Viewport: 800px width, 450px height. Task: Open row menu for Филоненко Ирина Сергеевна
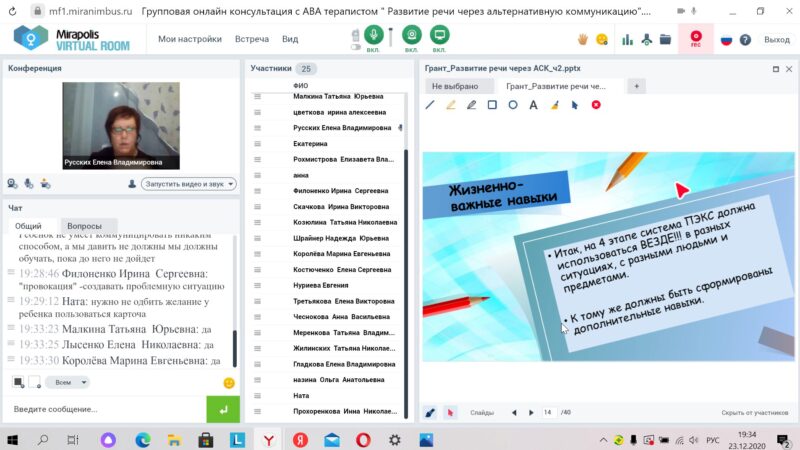(x=257, y=191)
